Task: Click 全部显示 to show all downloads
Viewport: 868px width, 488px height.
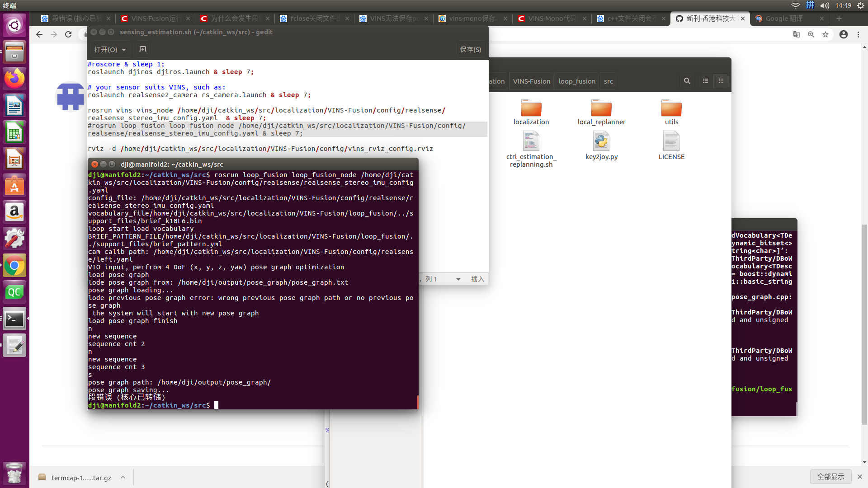Action: click(x=831, y=476)
